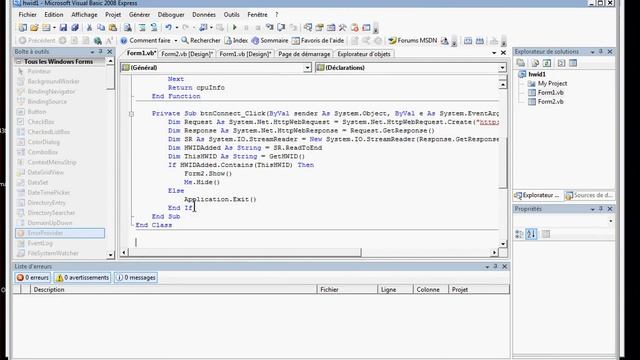Click the code editor horizontal scrollbar
The height and width of the screenshot is (360, 640).
[309, 253]
